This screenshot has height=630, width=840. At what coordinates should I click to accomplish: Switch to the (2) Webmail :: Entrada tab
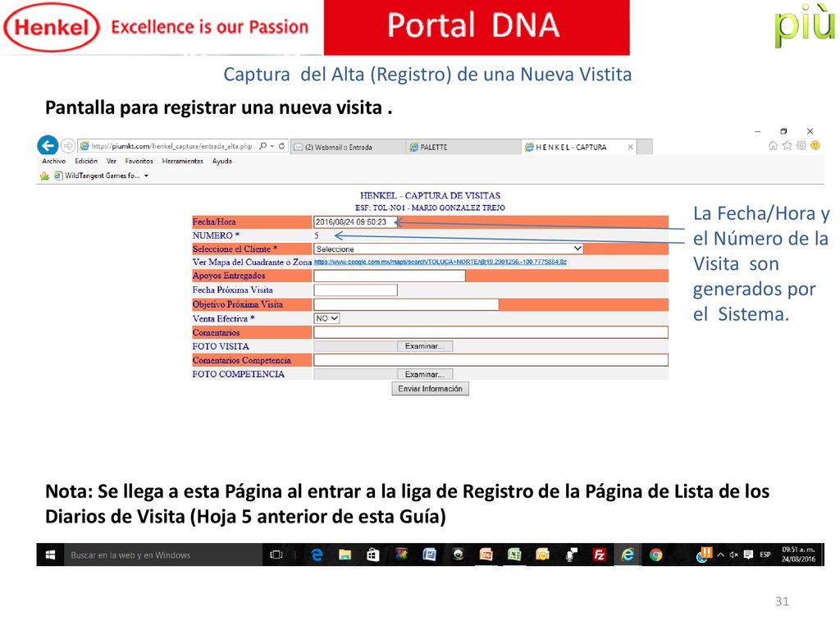tap(348, 147)
